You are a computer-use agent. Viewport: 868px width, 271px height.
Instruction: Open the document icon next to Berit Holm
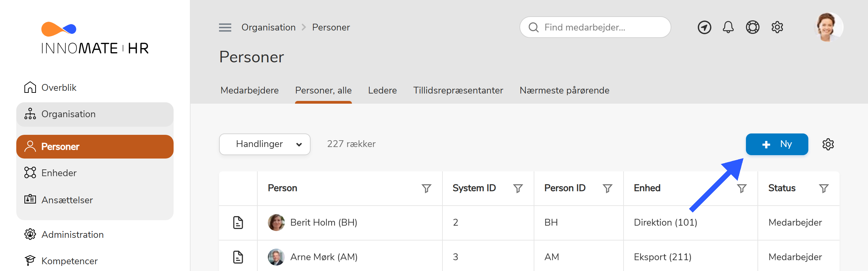238,223
